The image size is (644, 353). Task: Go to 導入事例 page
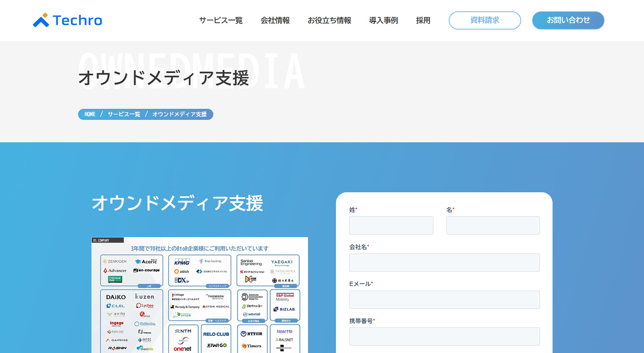(x=383, y=20)
